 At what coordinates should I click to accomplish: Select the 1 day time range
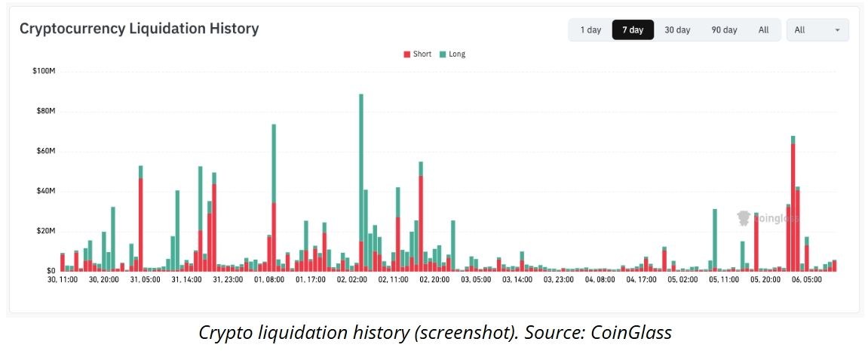(590, 30)
